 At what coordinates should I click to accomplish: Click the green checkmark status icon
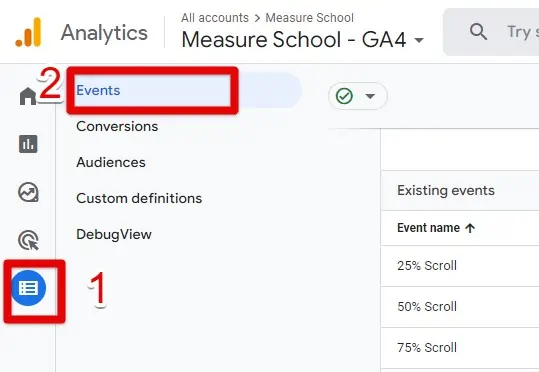point(344,96)
